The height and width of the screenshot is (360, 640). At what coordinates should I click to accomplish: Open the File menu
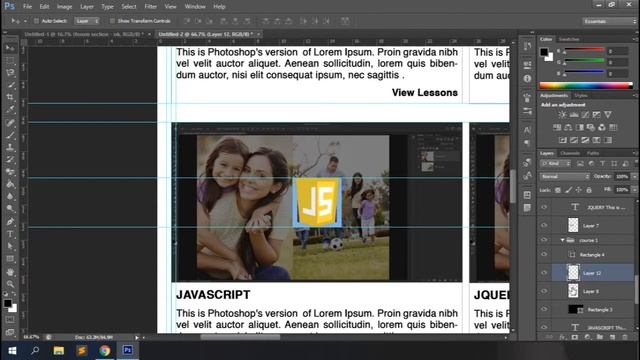(x=27, y=7)
